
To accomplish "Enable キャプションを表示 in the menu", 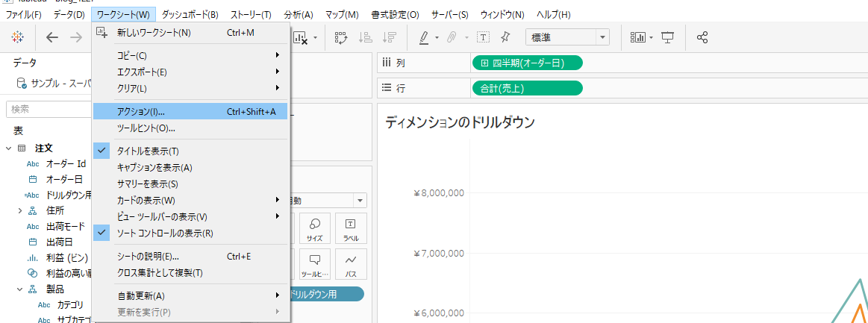I will pos(154,168).
